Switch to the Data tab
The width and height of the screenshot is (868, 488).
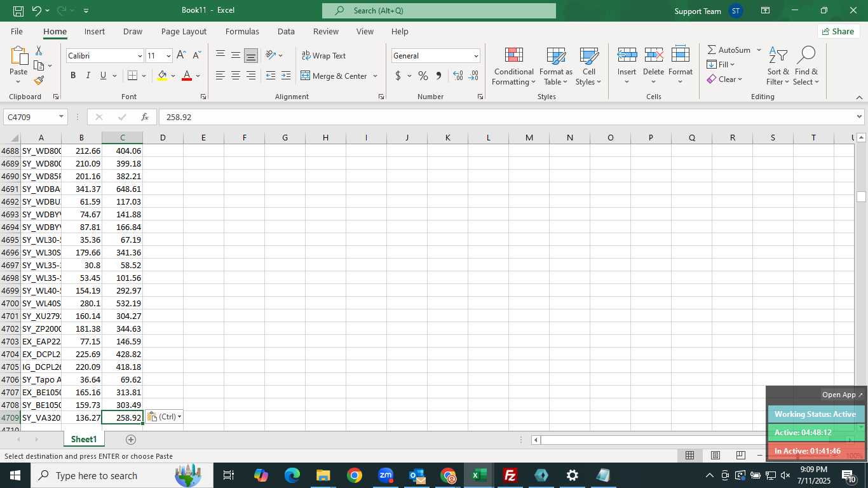pyautogui.click(x=286, y=31)
